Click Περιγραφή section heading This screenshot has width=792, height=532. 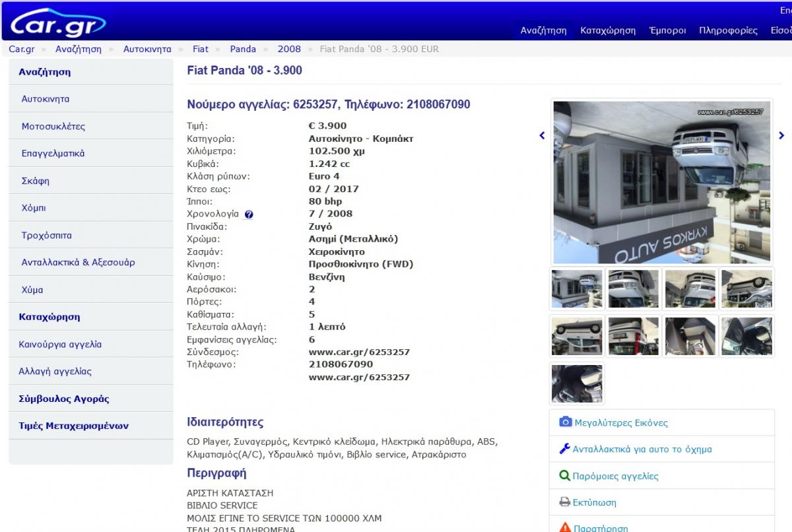click(x=216, y=473)
